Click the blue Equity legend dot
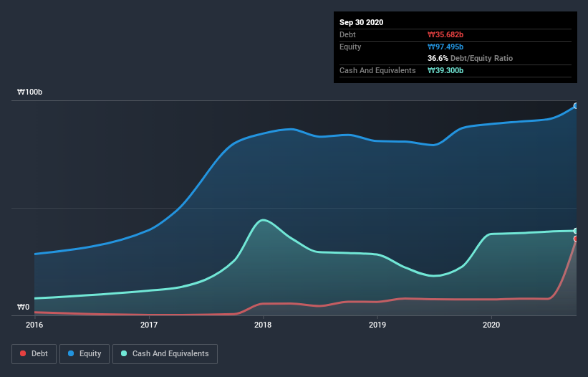This screenshot has width=588, height=377. 71,353
